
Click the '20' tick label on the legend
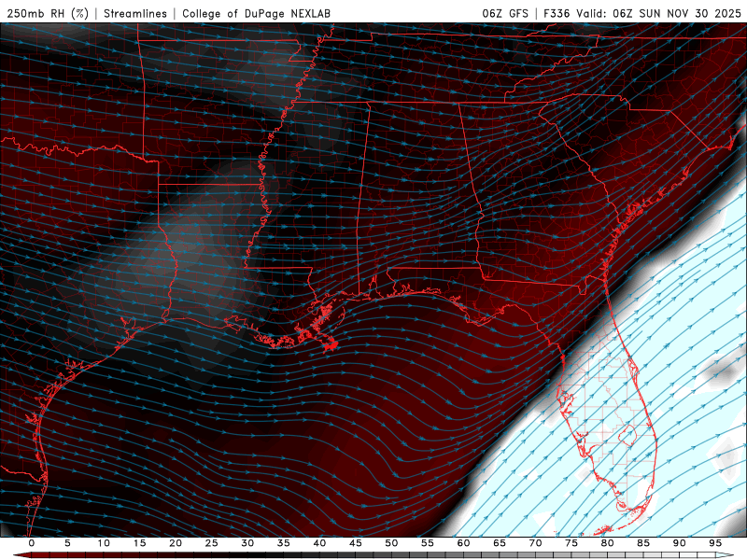(x=176, y=543)
